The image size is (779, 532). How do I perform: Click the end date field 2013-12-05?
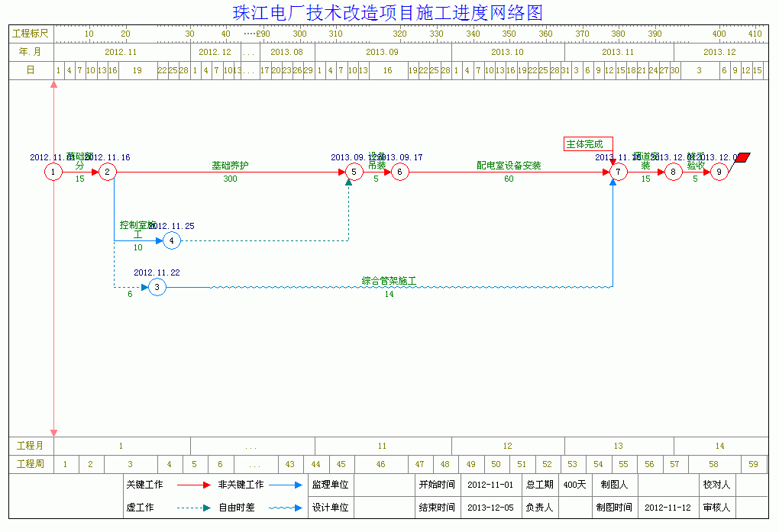tap(490, 508)
